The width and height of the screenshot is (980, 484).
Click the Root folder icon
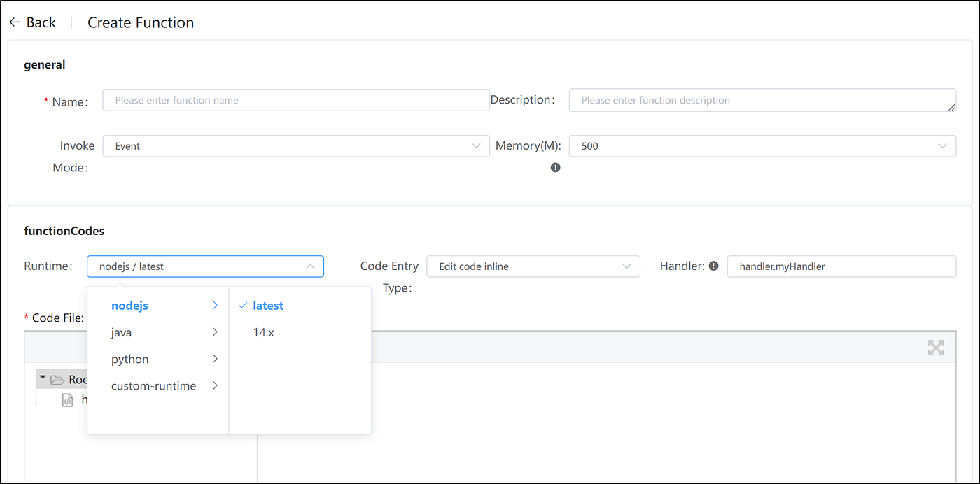(57, 380)
